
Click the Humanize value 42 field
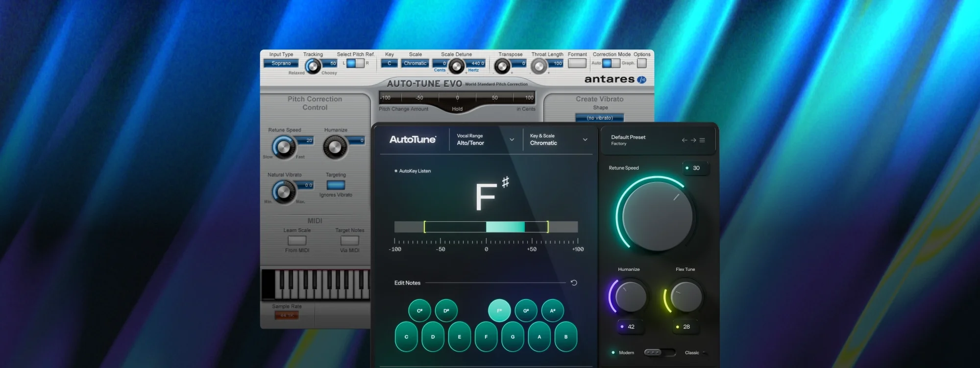coord(631,326)
